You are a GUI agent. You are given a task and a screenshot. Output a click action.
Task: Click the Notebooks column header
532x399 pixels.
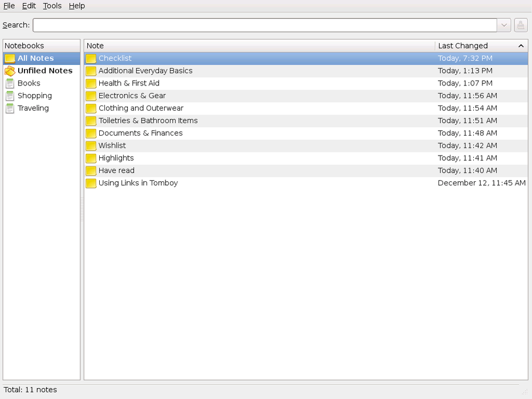[x=41, y=46]
